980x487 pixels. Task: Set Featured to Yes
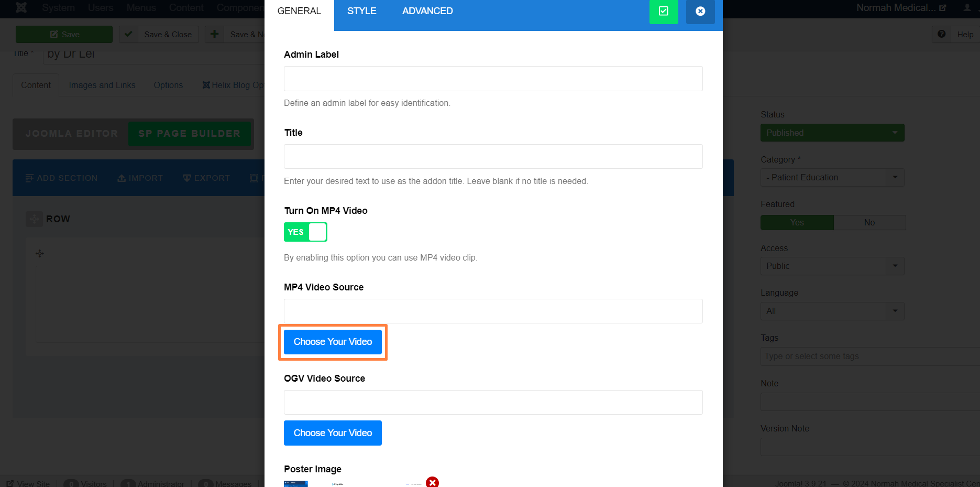797,222
